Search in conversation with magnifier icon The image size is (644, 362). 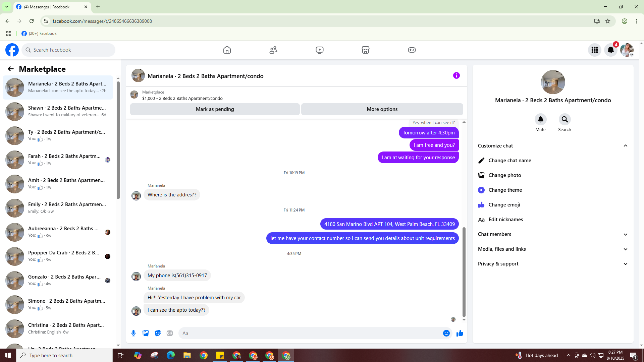[565, 120]
